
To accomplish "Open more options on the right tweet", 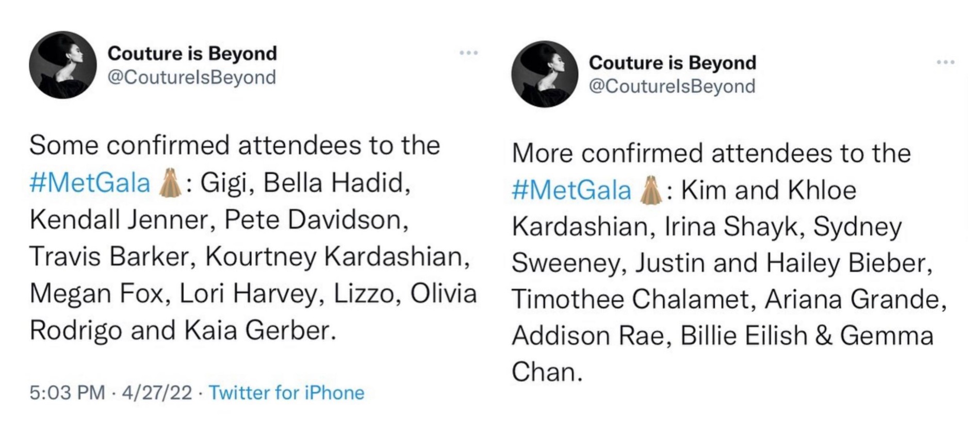I will (945, 62).
